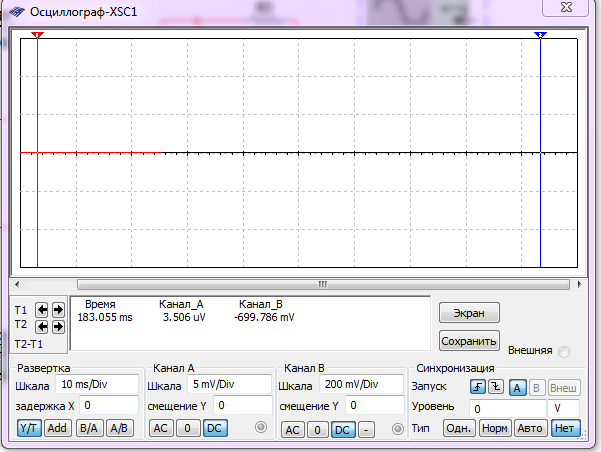The image size is (601, 452).
Task: Select Одн. single trigger type
Action: click(459, 428)
